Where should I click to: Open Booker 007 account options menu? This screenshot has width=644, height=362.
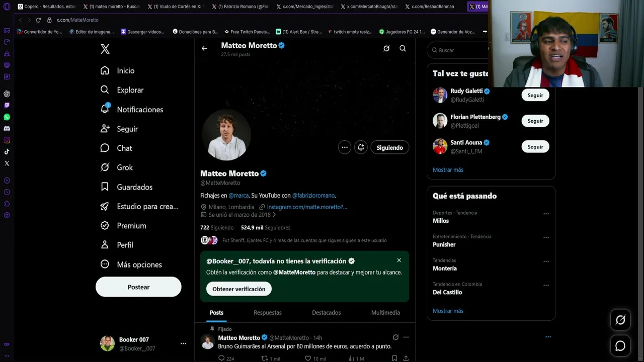183,343
